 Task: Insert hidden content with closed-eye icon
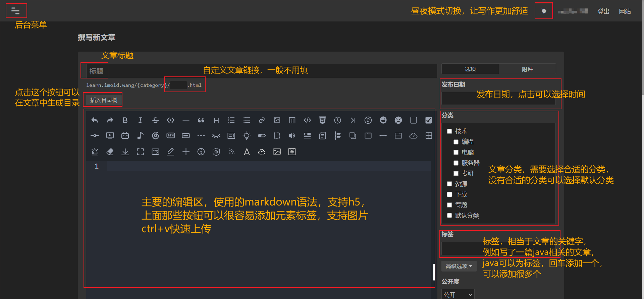pos(216,136)
